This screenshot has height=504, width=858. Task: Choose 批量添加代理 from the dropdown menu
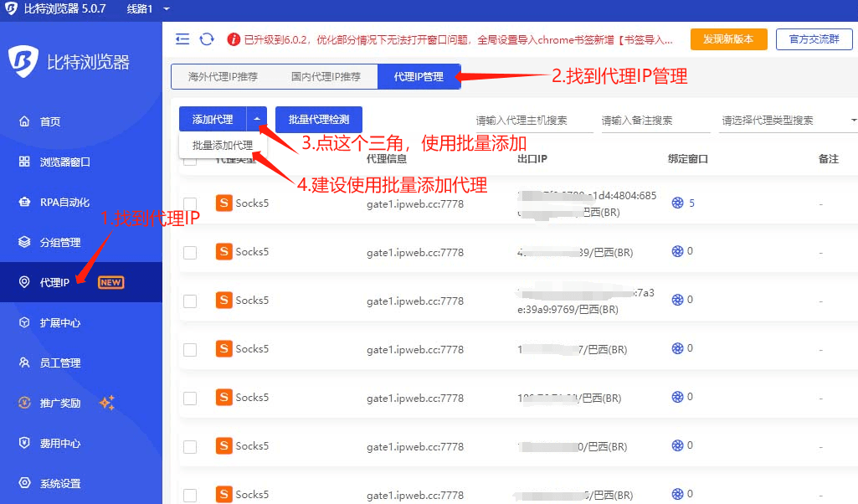(222, 145)
